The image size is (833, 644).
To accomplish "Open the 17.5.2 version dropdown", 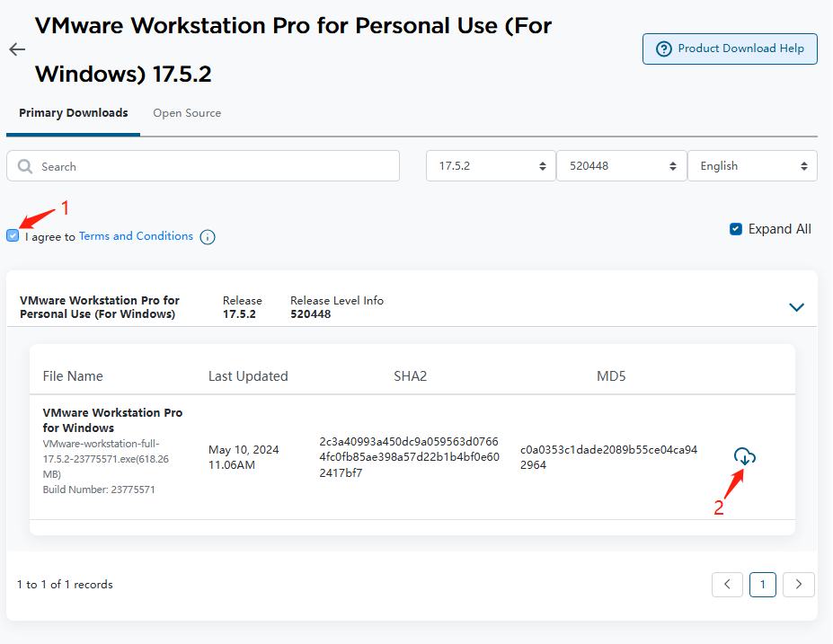I will pyautogui.click(x=490, y=165).
